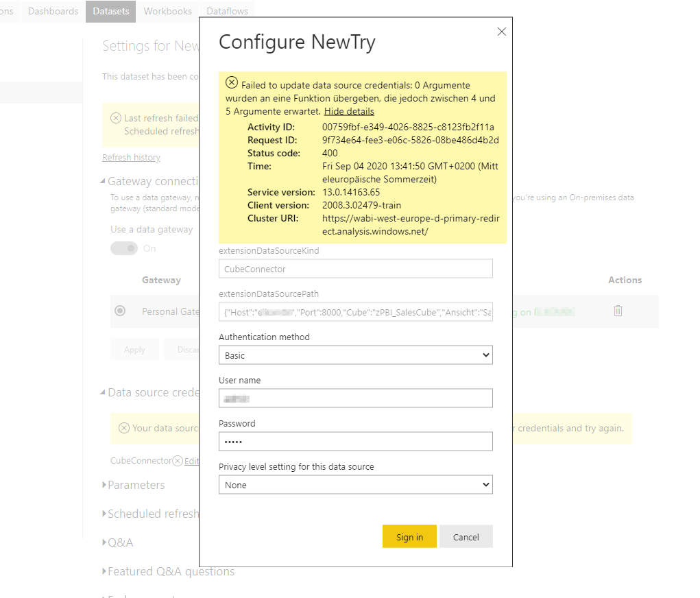Viewport: 700px width, 598px height.
Task: Switch to the Dashboards tab
Action: coord(53,11)
